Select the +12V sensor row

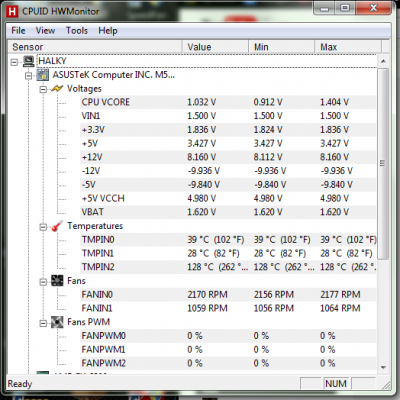click(x=228, y=157)
